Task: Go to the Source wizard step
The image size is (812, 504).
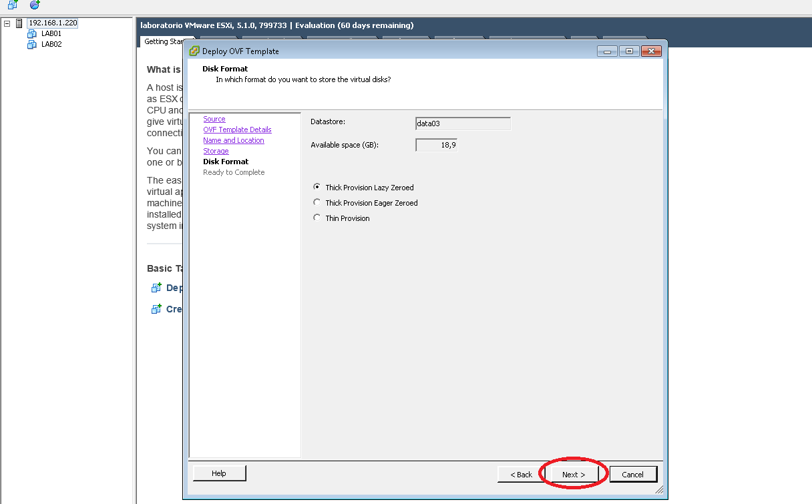Action: point(214,119)
